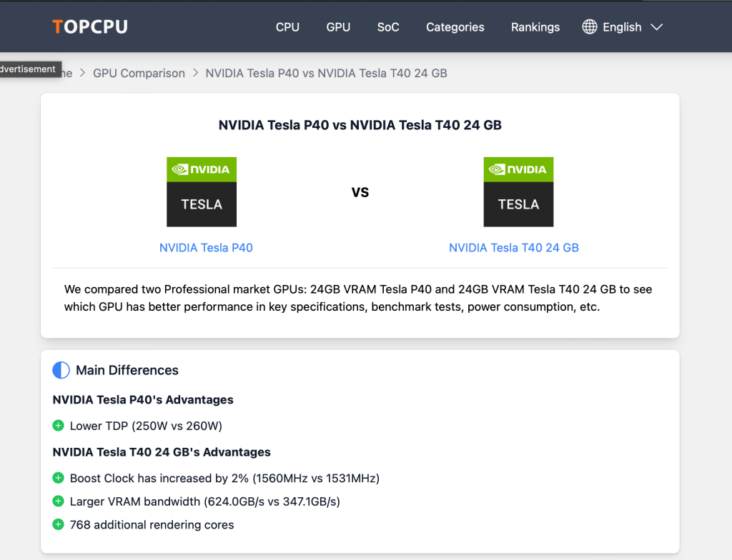Viewport: 732px width, 560px height.
Task: Click the English language selector text
Action: tap(622, 27)
